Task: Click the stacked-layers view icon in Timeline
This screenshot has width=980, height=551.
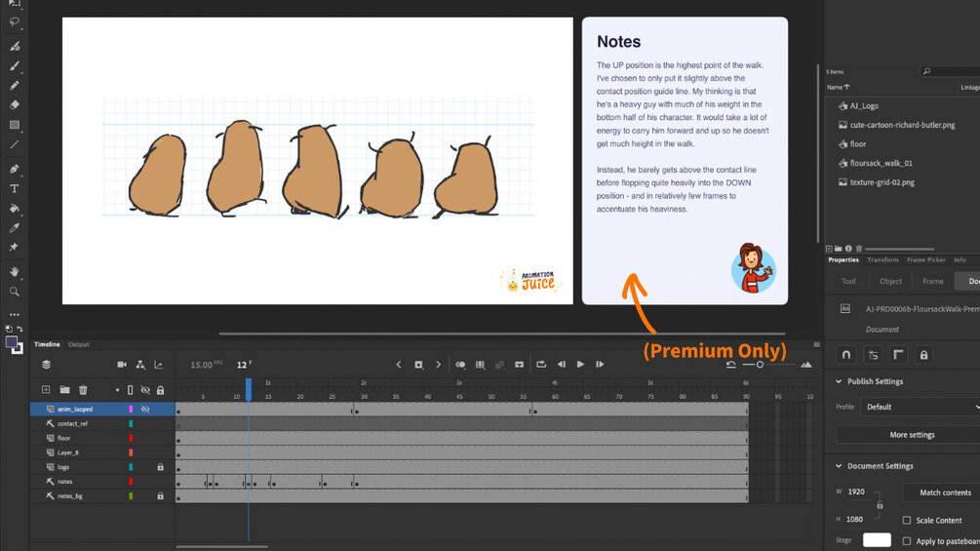Action: coord(46,364)
